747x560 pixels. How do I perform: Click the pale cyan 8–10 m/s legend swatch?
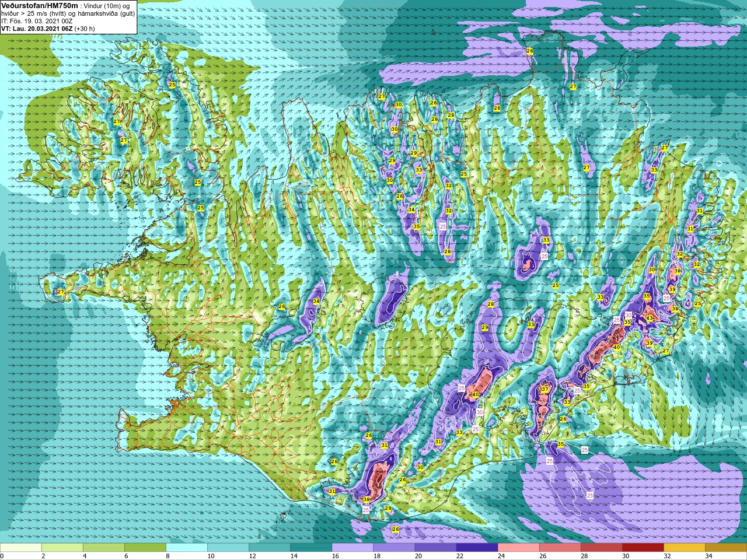coord(187,548)
